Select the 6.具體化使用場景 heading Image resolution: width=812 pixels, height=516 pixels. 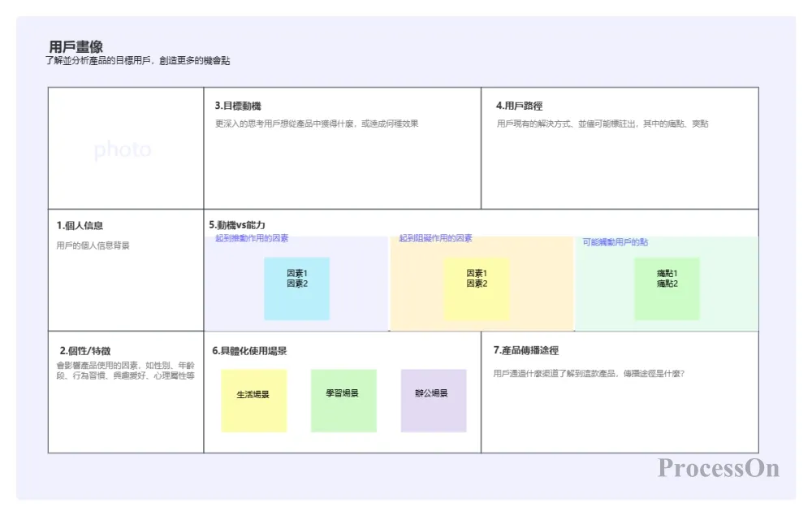(x=249, y=351)
